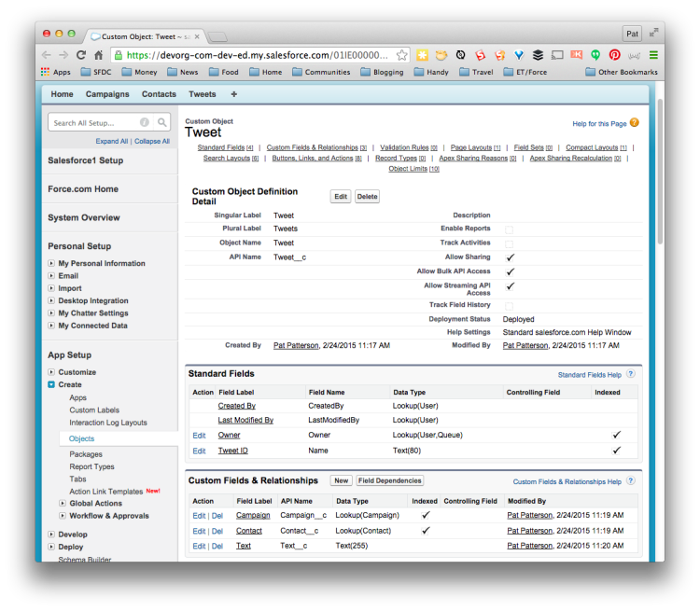The width and height of the screenshot is (700, 611).
Task: Toggle the Track Activities checkbox
Action: pyautogui.click(x=509, y=243)
